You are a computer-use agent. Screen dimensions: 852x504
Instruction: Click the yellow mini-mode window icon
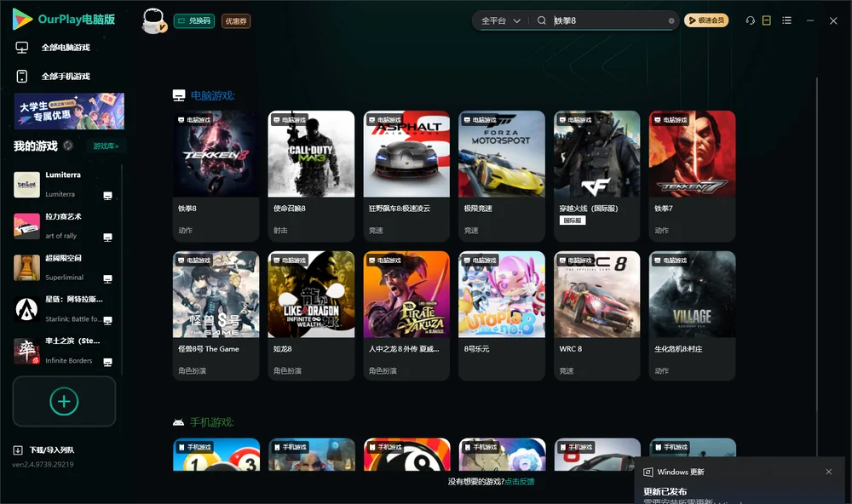click(766, 20)
